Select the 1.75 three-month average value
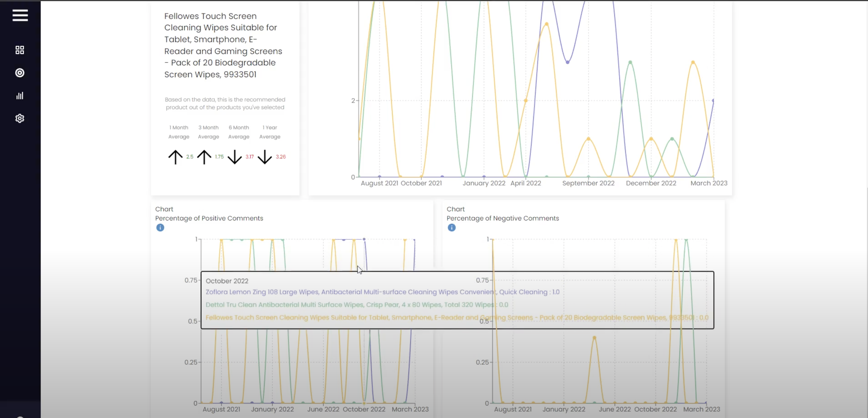Image resolution: width=868 pixels, height=418 pixels. click(x=219, y=157)
